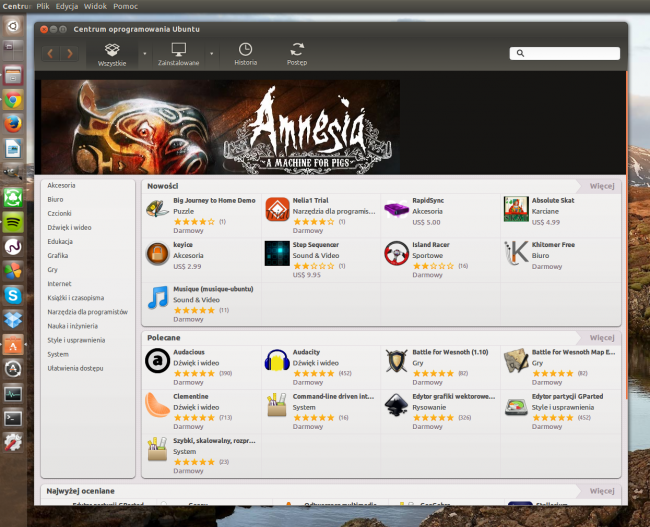The image size is (650, 527).
Task: Open the Historia clock view
Action: (x=245, y=54)
